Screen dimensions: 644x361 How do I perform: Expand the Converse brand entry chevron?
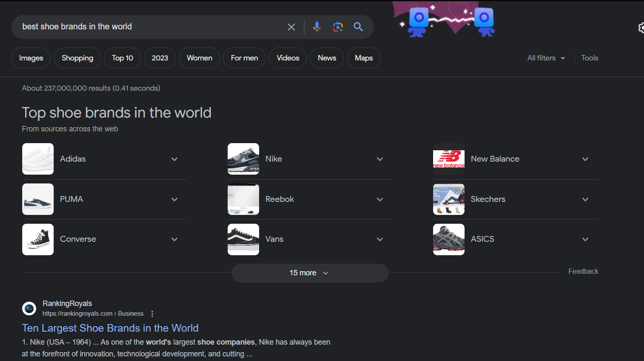174,239
